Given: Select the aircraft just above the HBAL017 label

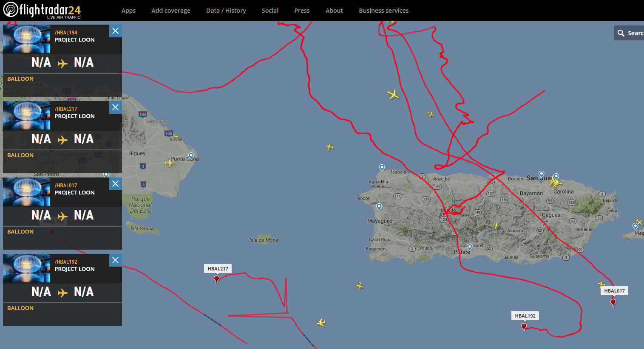Looking at the screenshot, I should click(601, 284).
